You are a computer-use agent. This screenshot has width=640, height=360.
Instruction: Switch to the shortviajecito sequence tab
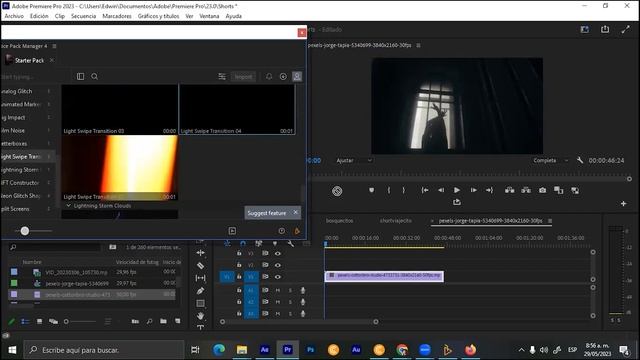(396, 220)
